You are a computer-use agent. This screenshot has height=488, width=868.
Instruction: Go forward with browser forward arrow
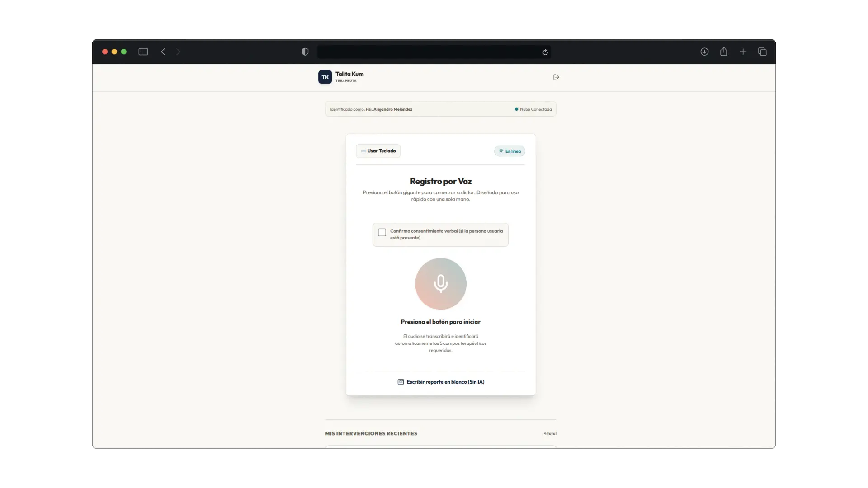(x=178, y=52)
